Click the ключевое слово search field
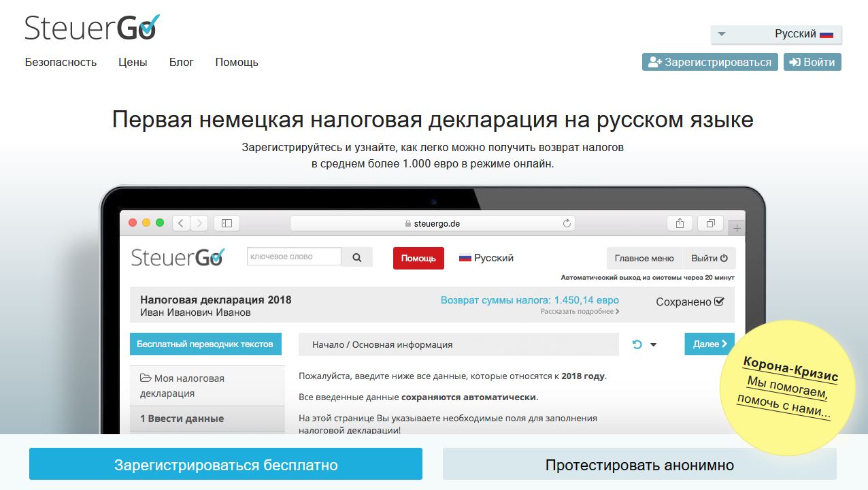 click(294, 257)
